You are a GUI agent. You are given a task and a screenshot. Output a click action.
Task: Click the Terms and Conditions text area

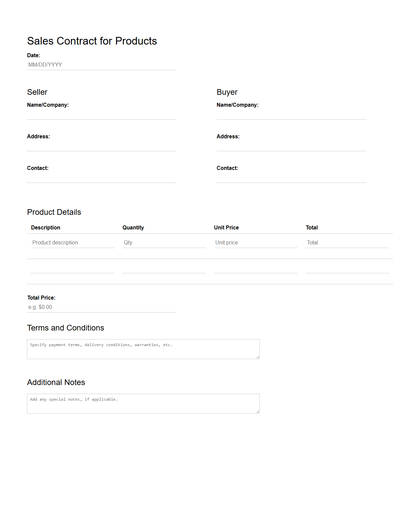143,348
